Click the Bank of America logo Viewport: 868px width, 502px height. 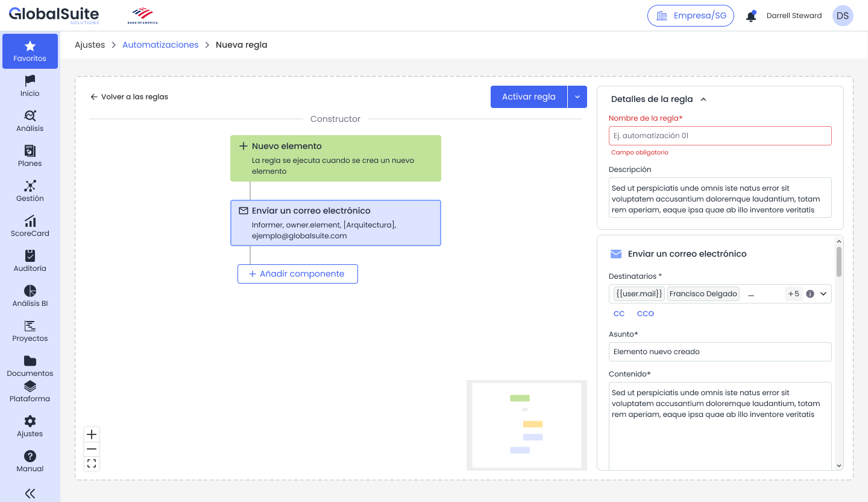(x=143, y=16)
